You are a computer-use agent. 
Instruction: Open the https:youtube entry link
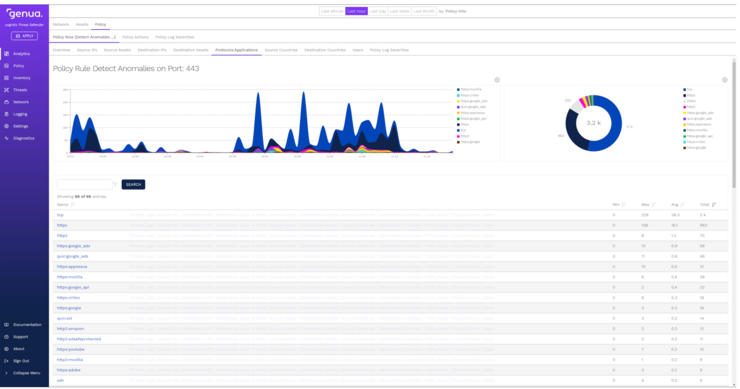(x=70, y=349)
